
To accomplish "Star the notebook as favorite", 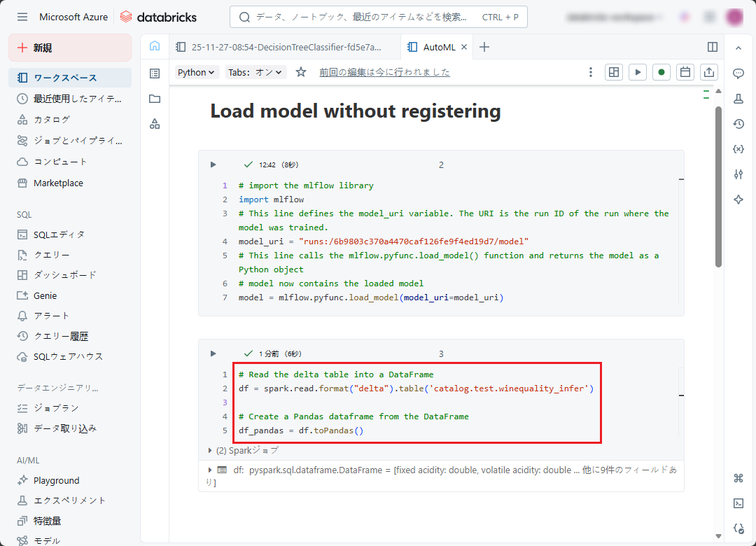I will coord(301,72).
